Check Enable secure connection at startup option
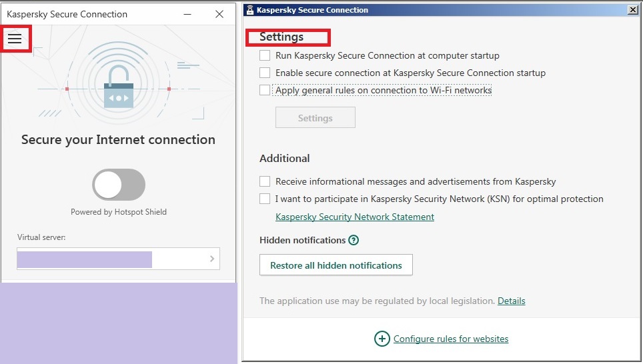 point(265,73)
